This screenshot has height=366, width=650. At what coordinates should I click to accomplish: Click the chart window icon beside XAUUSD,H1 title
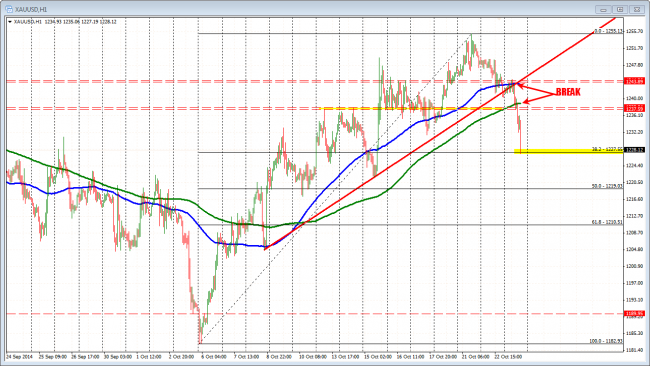coord(8,9)
